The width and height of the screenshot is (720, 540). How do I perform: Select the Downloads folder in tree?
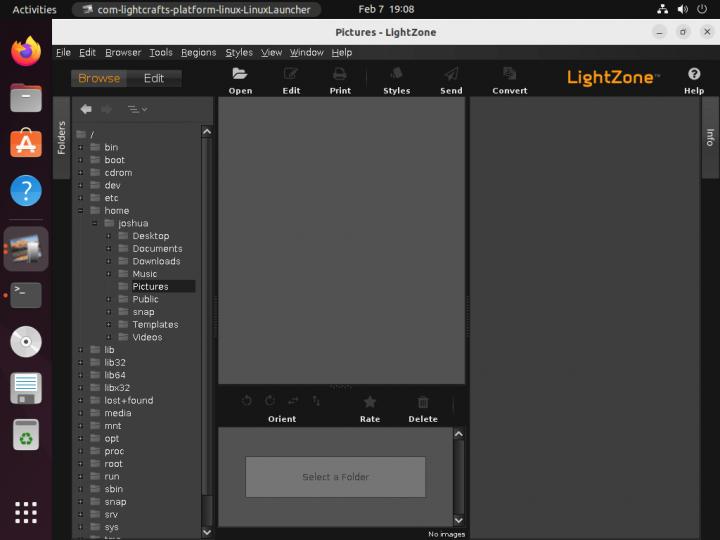[156, 261]
